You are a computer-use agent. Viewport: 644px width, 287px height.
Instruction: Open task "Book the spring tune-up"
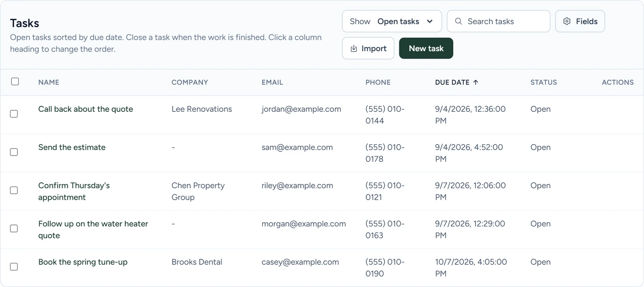pos(83,262)
